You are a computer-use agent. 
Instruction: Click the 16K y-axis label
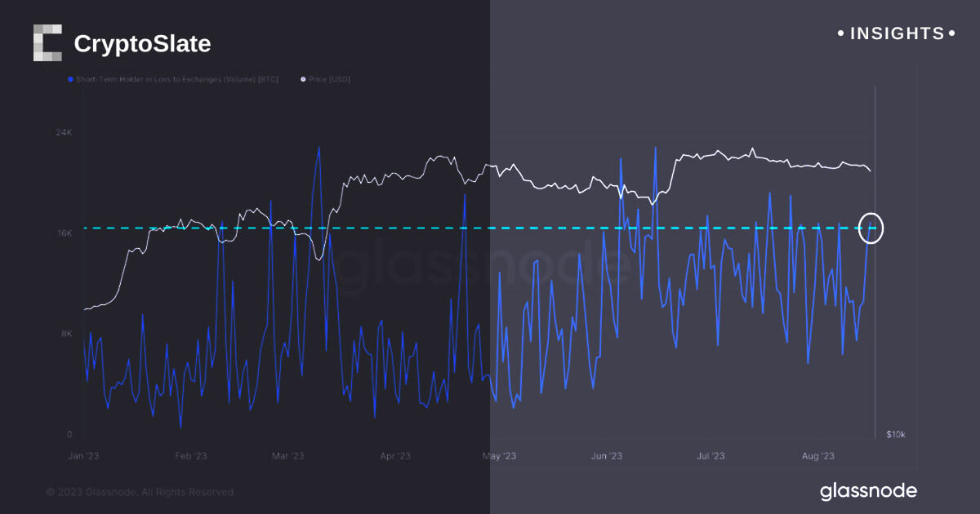pyautogui.click(x=65, y=233)
